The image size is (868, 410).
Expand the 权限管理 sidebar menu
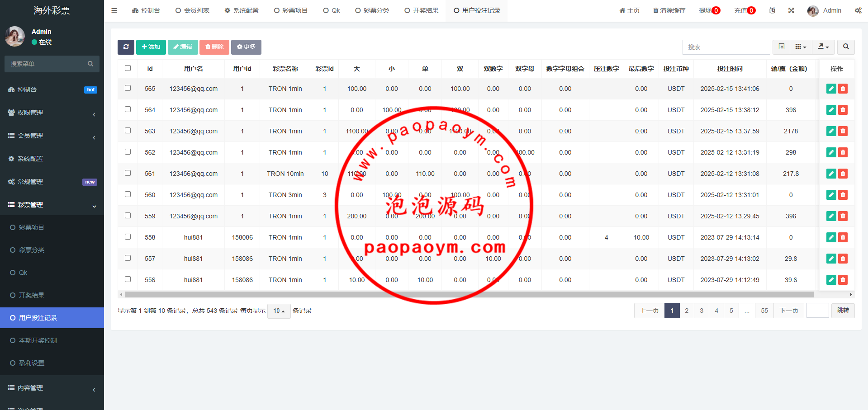(52, 113)
